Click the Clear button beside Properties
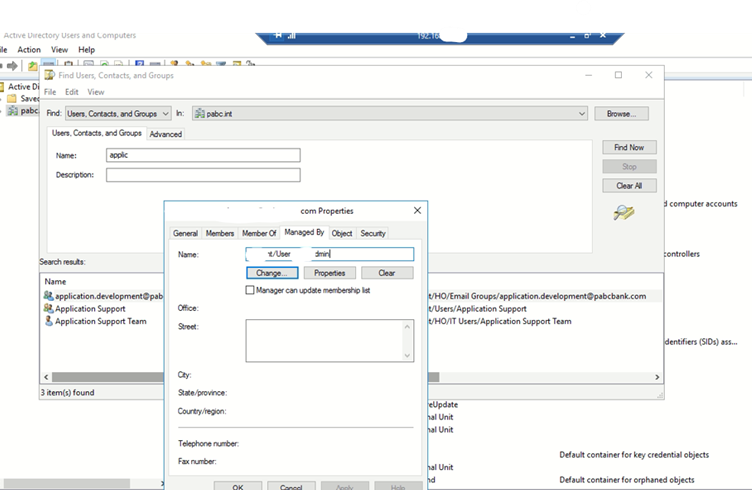Viewport: 752px width, 490px height. coord(387,273)
